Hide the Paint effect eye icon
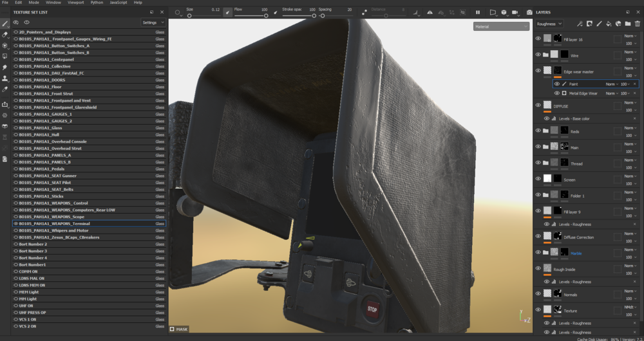 pyautogui.click(x=557, y=84)
